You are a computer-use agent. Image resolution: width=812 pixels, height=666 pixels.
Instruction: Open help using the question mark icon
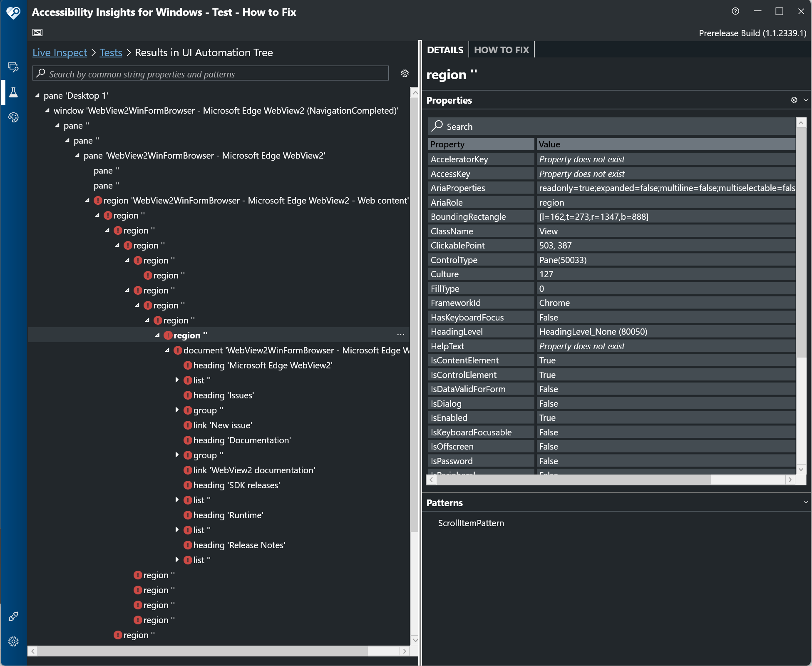[735, 11]
